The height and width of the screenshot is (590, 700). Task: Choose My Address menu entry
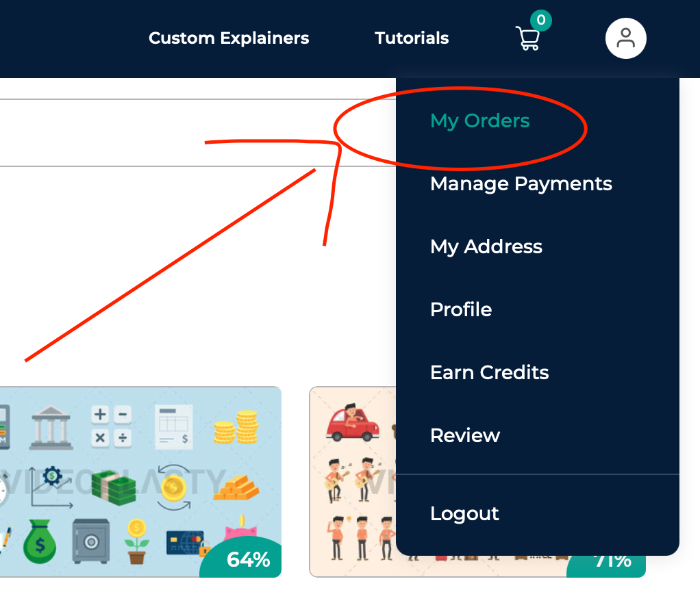[486, 246]
